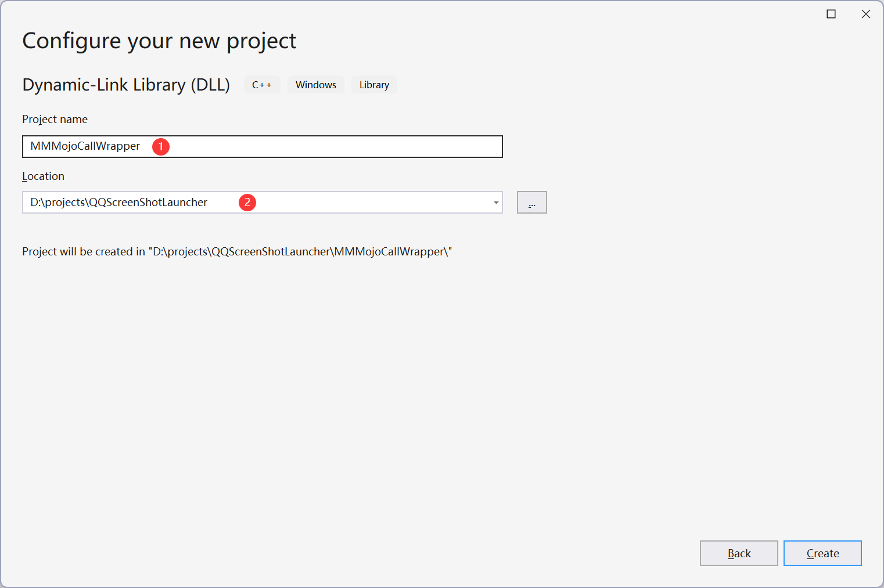Click the 'Project will be created in' path text

[237, 251]
